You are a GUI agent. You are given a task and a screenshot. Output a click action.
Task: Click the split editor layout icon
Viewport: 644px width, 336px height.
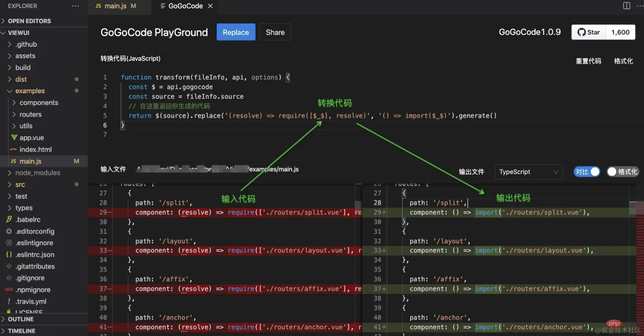627,6
